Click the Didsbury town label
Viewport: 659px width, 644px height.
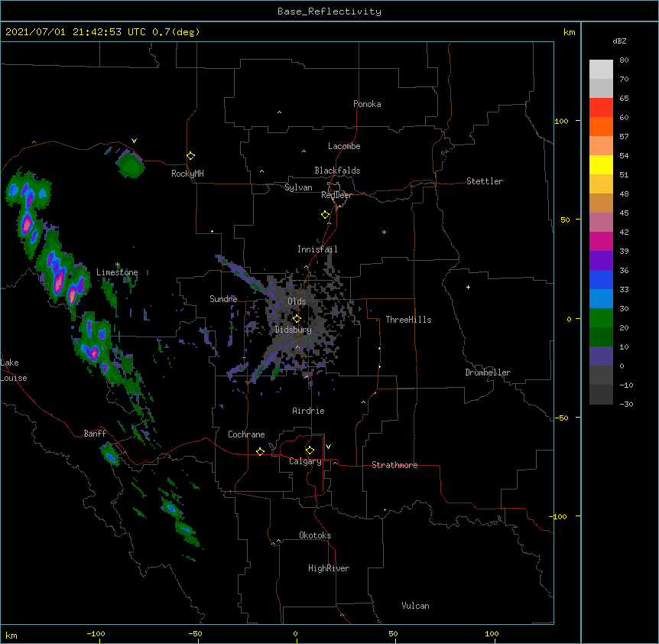pyautogui.click(x=294, y=330)
